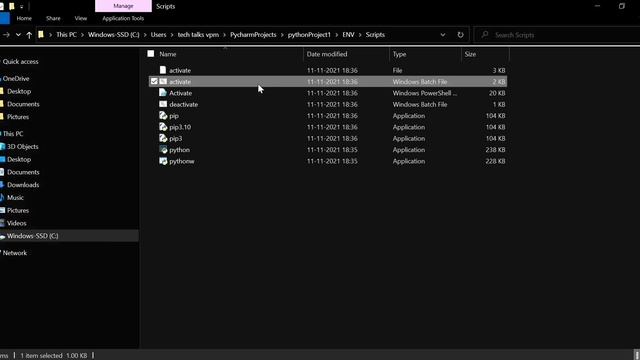Click the 1 item selected status text

[x=41, y=356]
